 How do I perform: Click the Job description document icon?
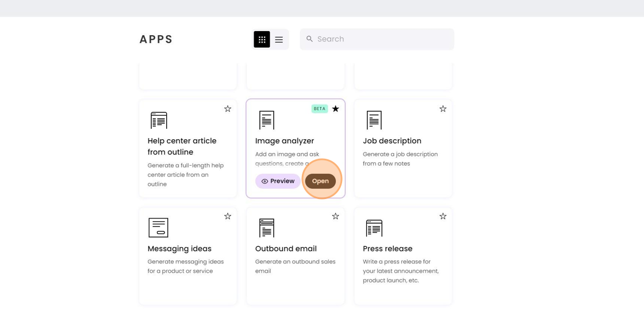[x=374, y=120]
